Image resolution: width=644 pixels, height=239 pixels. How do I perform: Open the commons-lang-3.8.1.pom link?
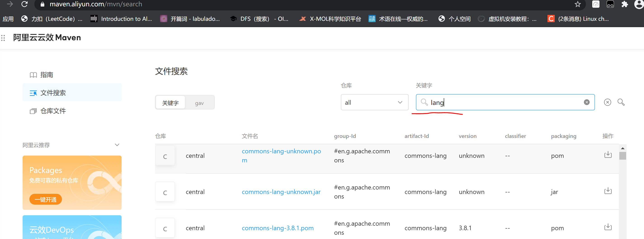[278, 228]
